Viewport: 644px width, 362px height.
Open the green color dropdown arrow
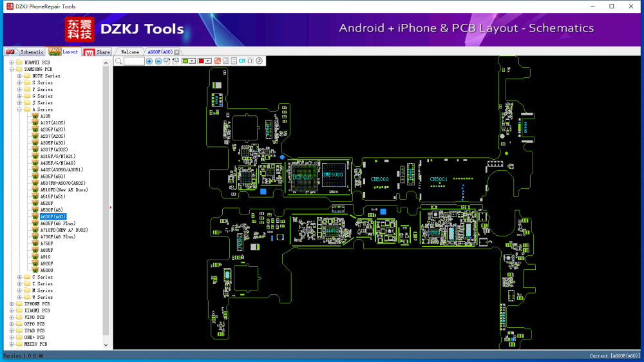tap(192, 61)
